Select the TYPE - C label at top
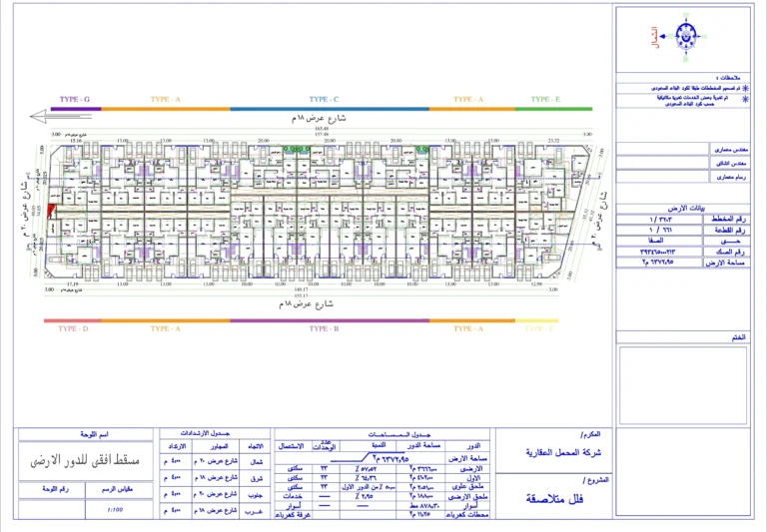Image resolution: width=767 pixels, height=532 pixels. pos(324,100)
